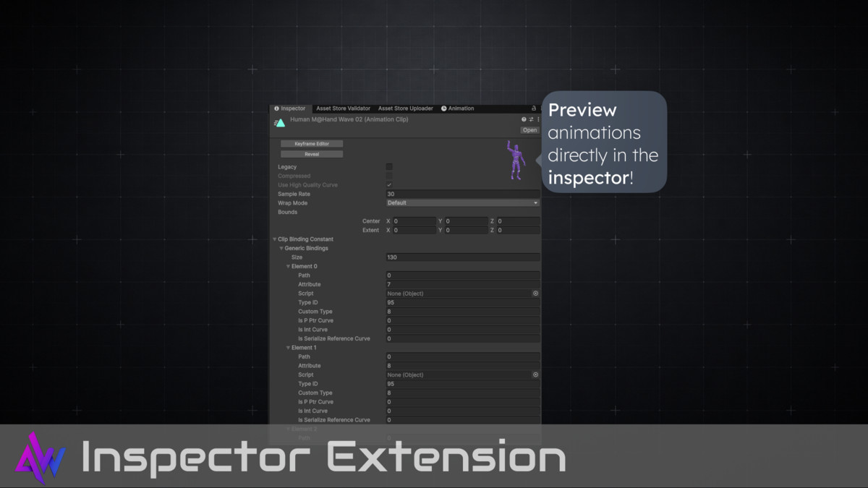Click the Extent Z field
Screen dimensions: 868x488
(518, 230)
